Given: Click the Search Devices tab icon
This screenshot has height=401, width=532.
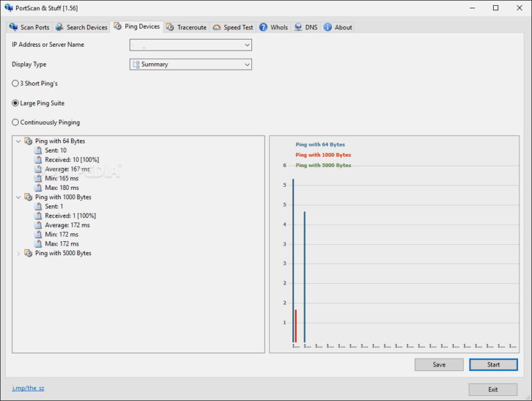Looking at the screenshot, I should coord(59,27).
